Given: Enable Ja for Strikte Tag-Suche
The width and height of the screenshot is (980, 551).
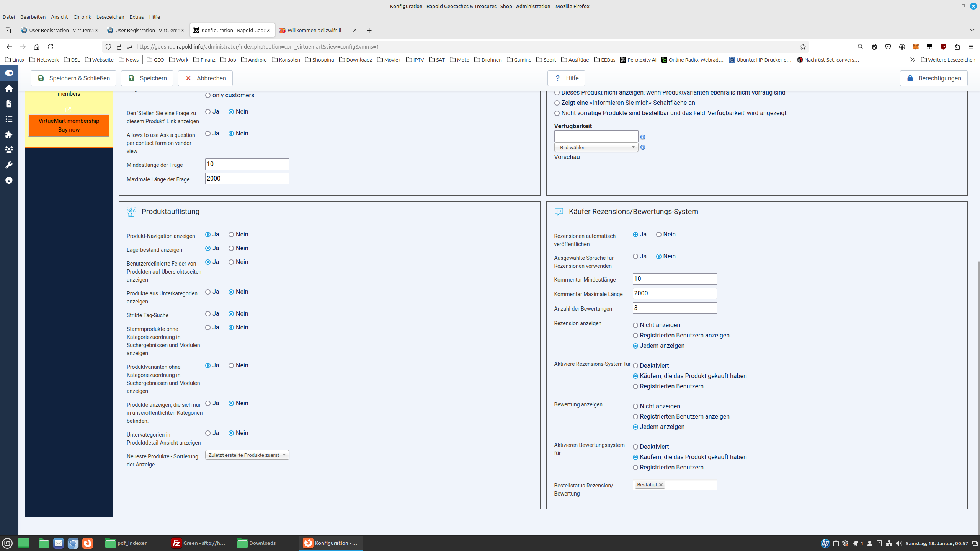Looking at the screenshot, I should click(x=208, y=314).
